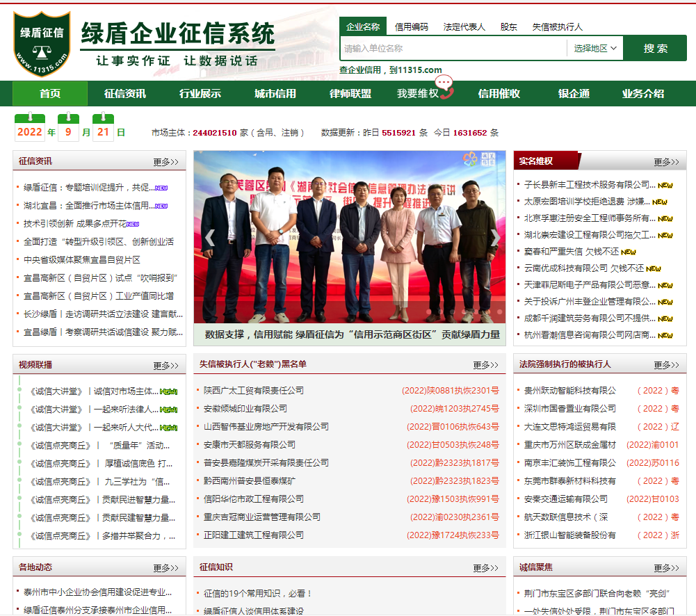Open blacklist entry 信阳华佗市政工程有限公司
Viewport: 696px width, 616px height.
pos(254,499)
